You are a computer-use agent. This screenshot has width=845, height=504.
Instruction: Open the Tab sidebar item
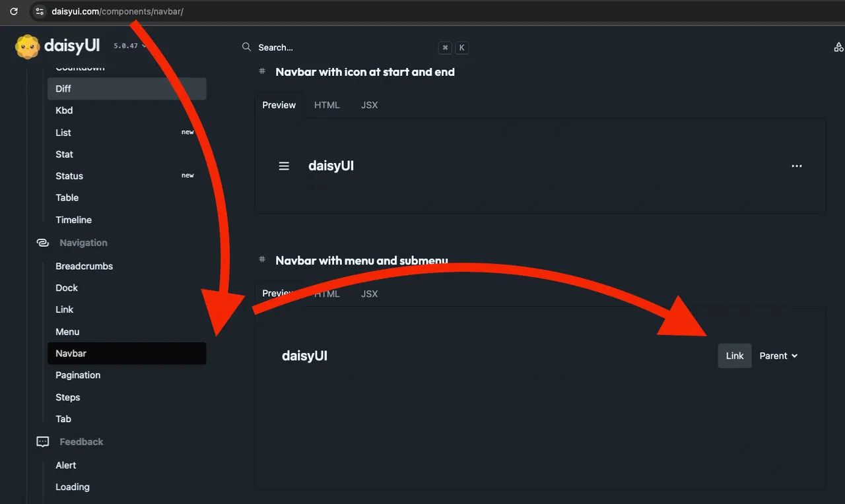click(x=127, y=419)
